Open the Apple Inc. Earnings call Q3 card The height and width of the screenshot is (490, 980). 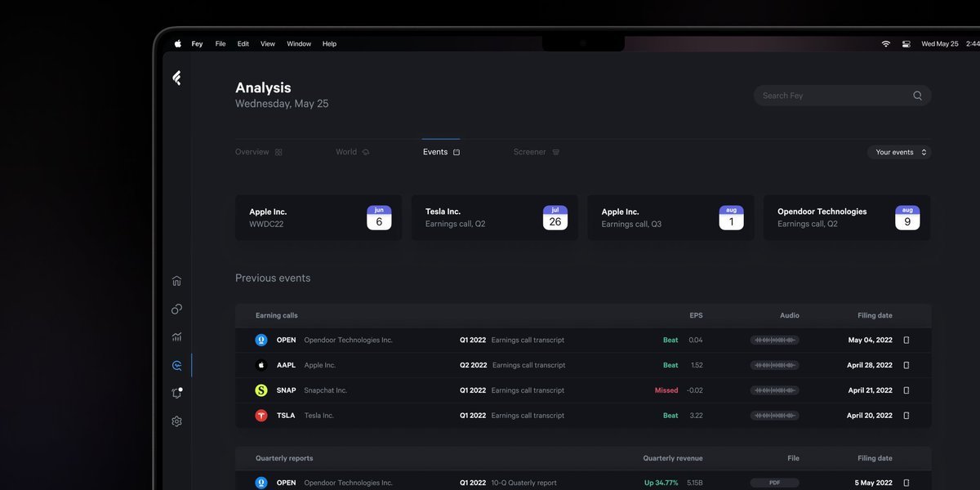click(670, 217)
